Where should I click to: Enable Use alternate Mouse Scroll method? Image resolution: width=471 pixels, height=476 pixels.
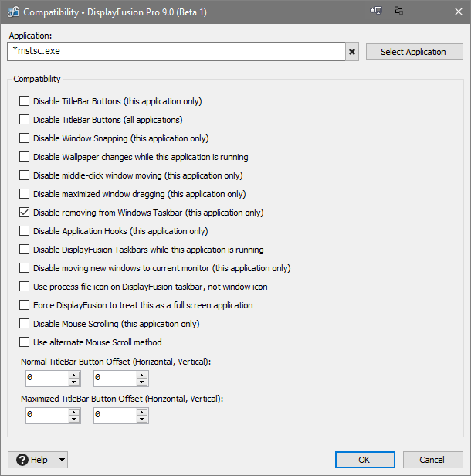tap(25, 342)
